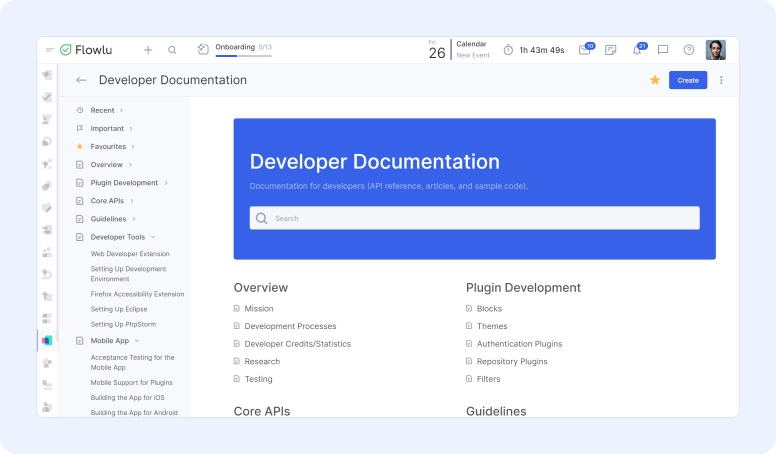
Task: Open Setting Up PhpStorm page
Action: pyautogui.click(x=123, y=324)
